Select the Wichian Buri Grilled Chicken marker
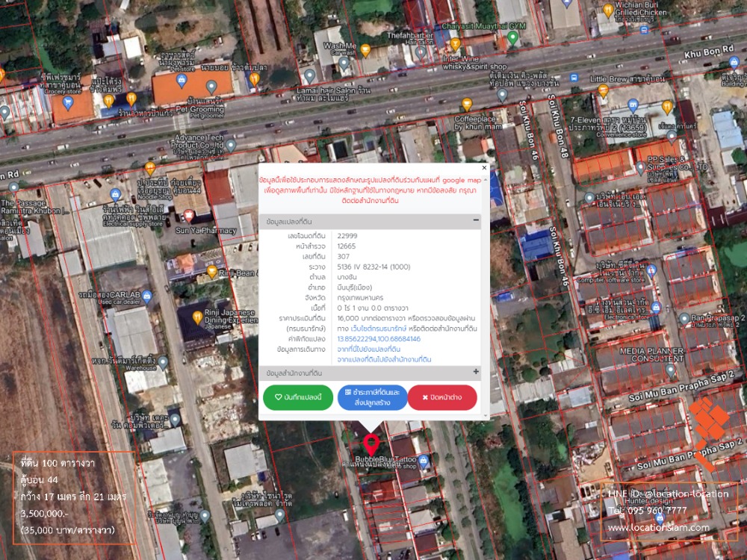The image size is (747, 560). pyautogui.click(x=608, y=10)
